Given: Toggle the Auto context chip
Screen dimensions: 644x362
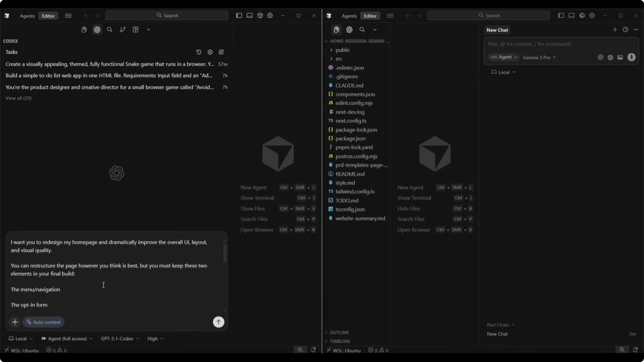Looking at the screenshot, I should (44, 322).
